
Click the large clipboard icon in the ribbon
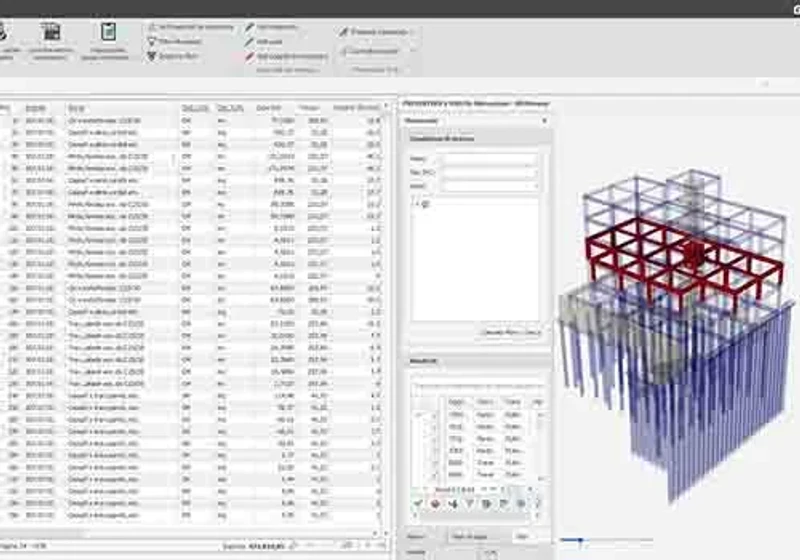[x=108, y=32]
